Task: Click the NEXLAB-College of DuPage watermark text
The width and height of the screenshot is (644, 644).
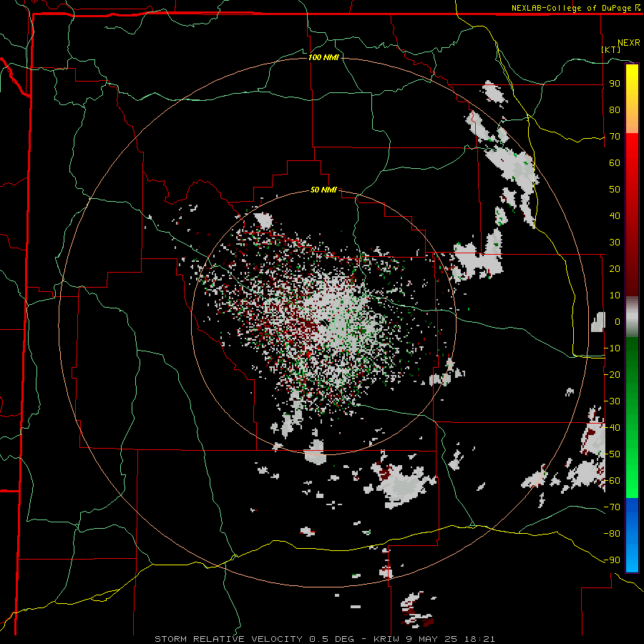Action: click(x=576, y=8)
